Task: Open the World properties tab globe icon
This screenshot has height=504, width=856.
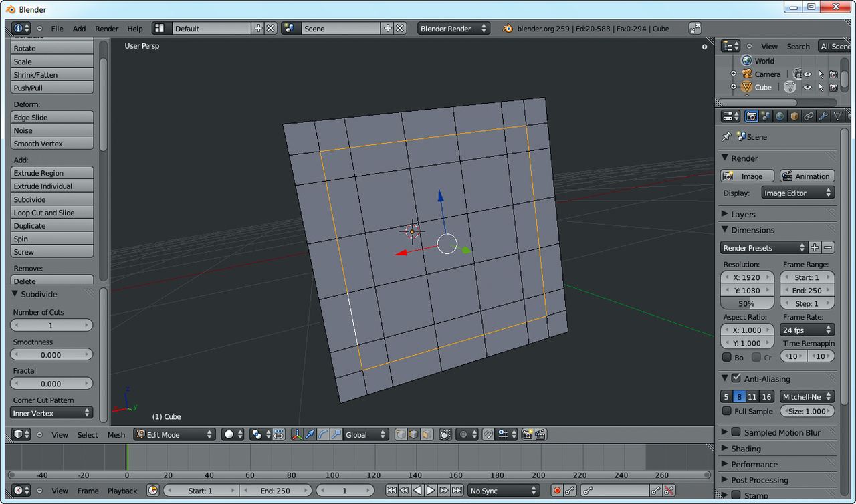Action: 780,116
